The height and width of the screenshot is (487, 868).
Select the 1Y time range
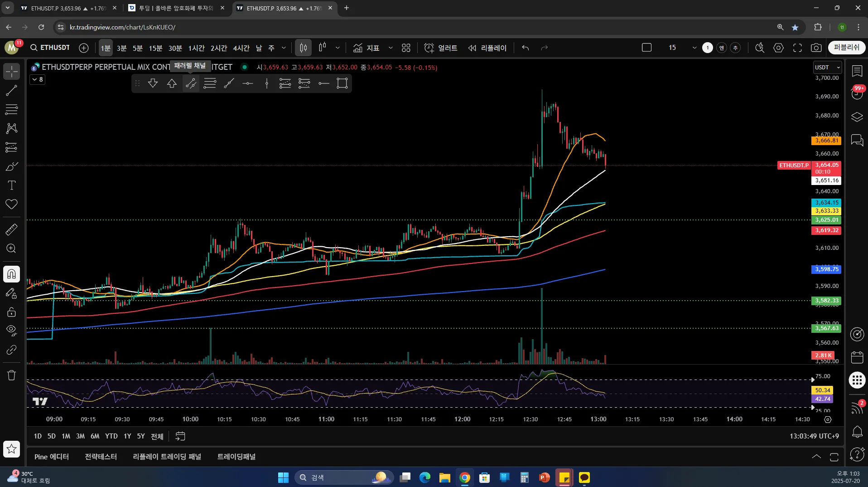tap(127, 436)
